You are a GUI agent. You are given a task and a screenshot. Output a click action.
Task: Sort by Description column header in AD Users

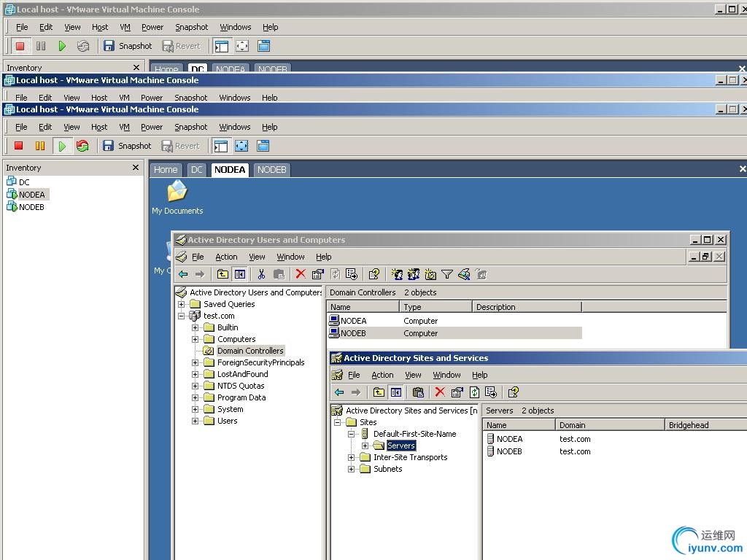tap(527, 307)
